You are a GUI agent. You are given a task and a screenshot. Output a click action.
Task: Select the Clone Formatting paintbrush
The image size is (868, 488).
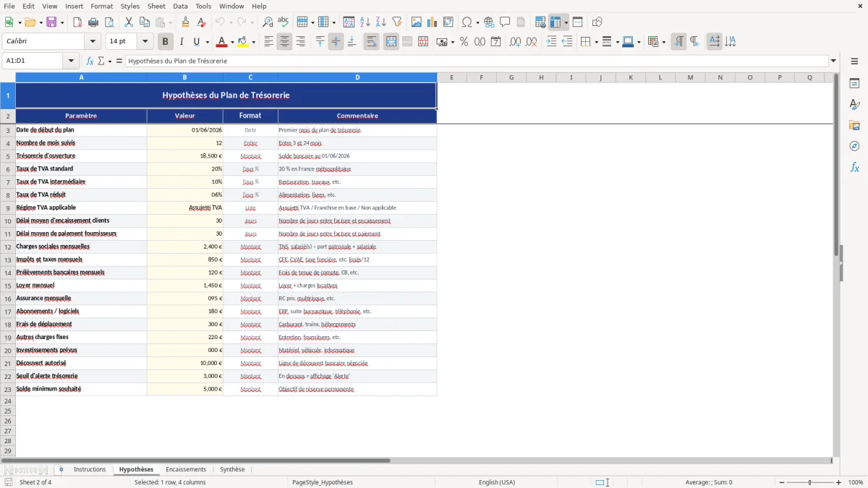point(186,22)
